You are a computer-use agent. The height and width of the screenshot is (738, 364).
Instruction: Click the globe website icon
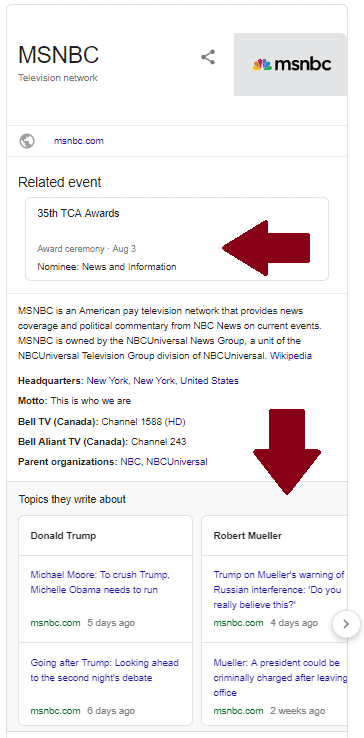tap(27, 141)
